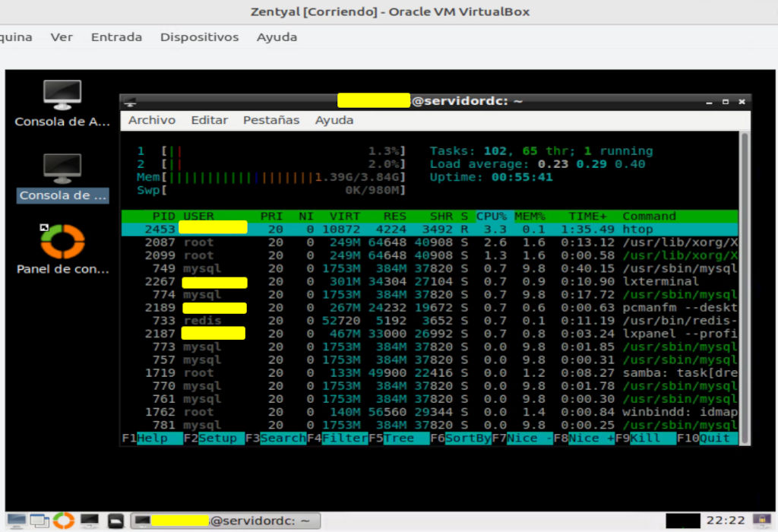Select process row PID 1719 samba
Image resolution: width=778 pixels, height=532 pixels.
coord(430,372)
